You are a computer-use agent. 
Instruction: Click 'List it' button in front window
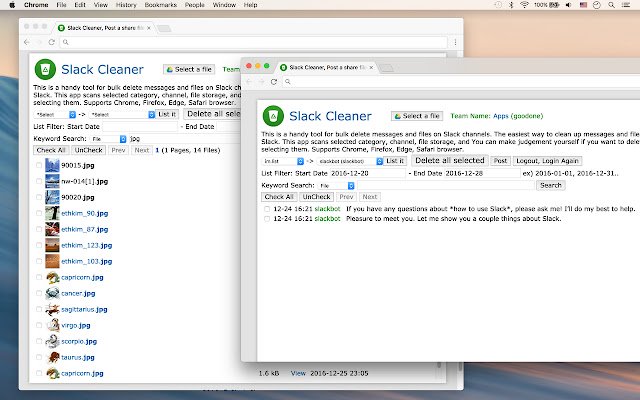pos(395,161)
